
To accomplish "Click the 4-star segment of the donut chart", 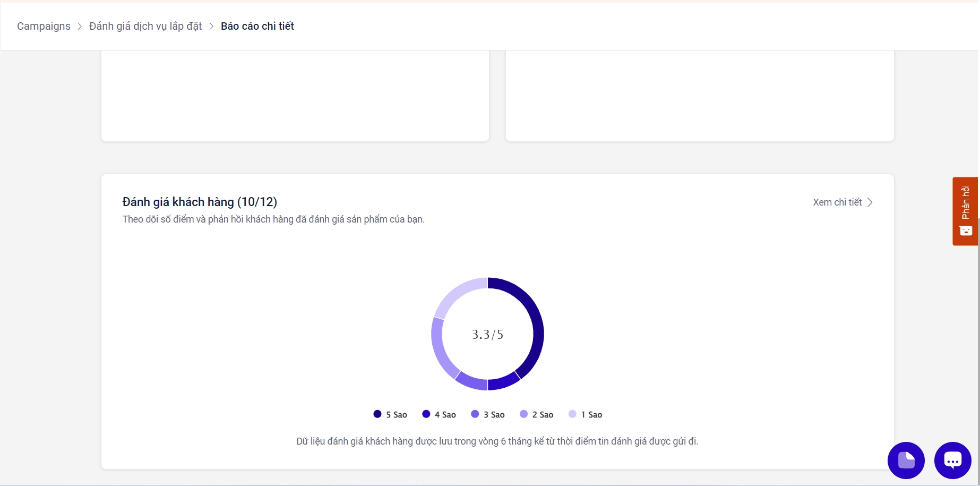I will [503, 381].
